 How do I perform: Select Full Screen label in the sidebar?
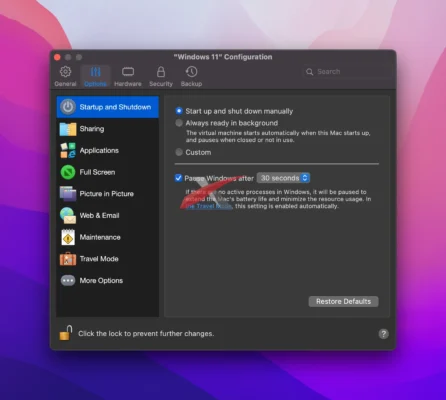pos(97,172)
